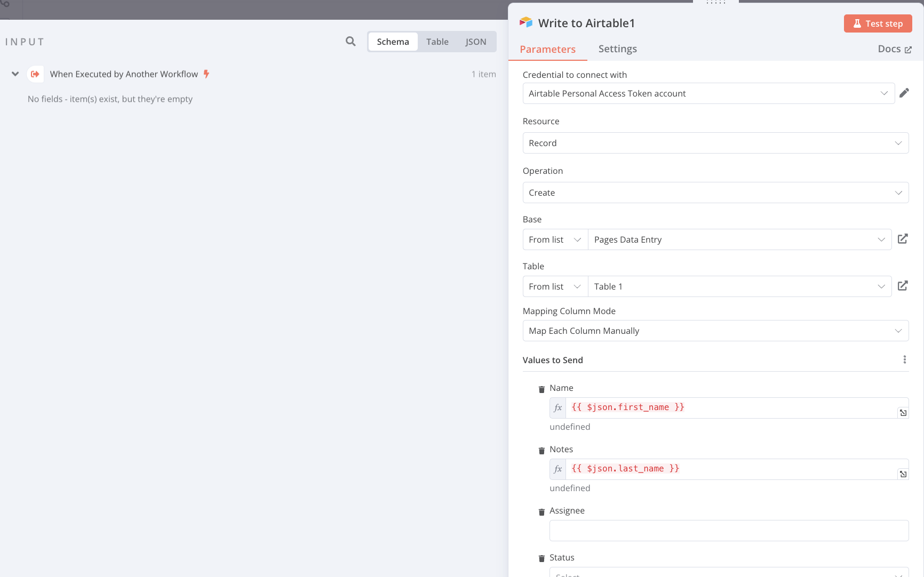Image resolution: width=924 pixels, height=577 pixels.
Task: Collapse the When Executed by Another Workflow section
Action: point(15,74)
